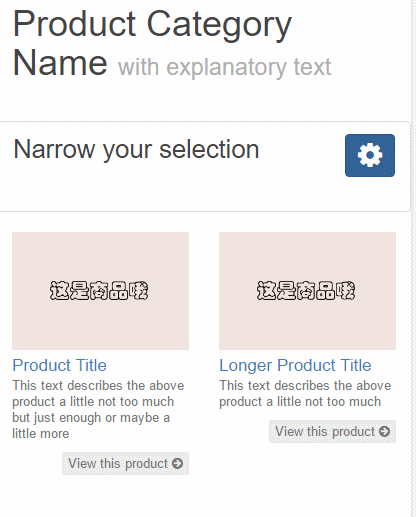
Task: Open the first product thumbnail image
Action: (100, 291)
